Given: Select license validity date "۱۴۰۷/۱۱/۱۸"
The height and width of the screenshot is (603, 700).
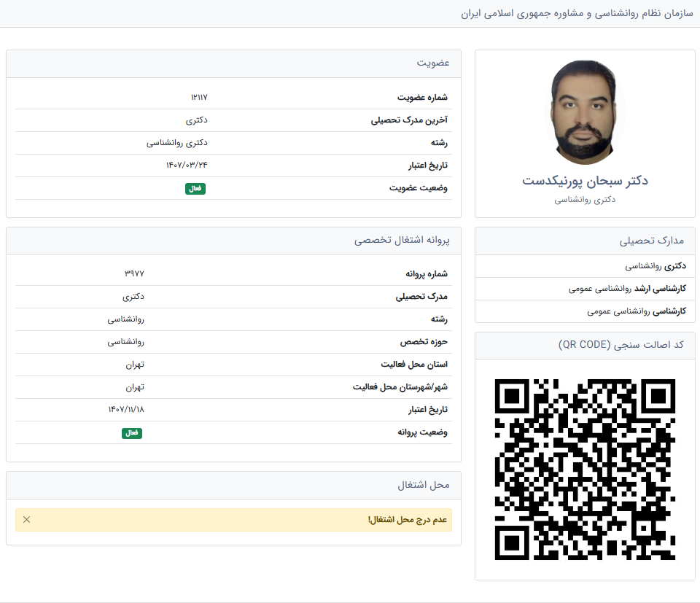Looking at the screenshot, I should [x=126, y=409].
